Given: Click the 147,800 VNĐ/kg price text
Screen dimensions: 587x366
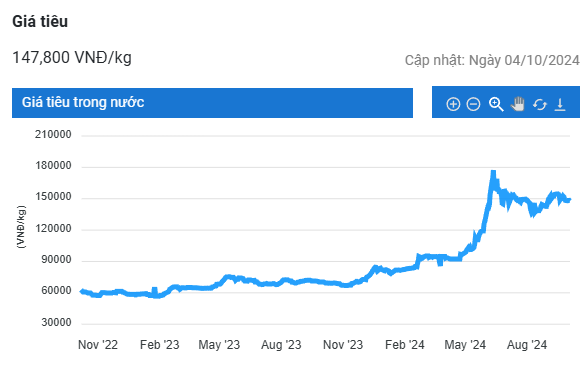Looking at the screenshot, I should click(x=72, y=58).
